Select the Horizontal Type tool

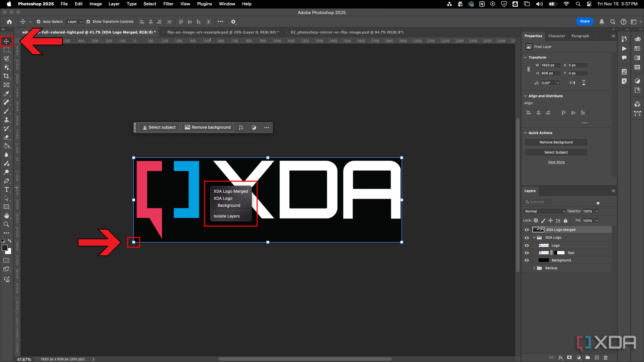tap(6, 190)
